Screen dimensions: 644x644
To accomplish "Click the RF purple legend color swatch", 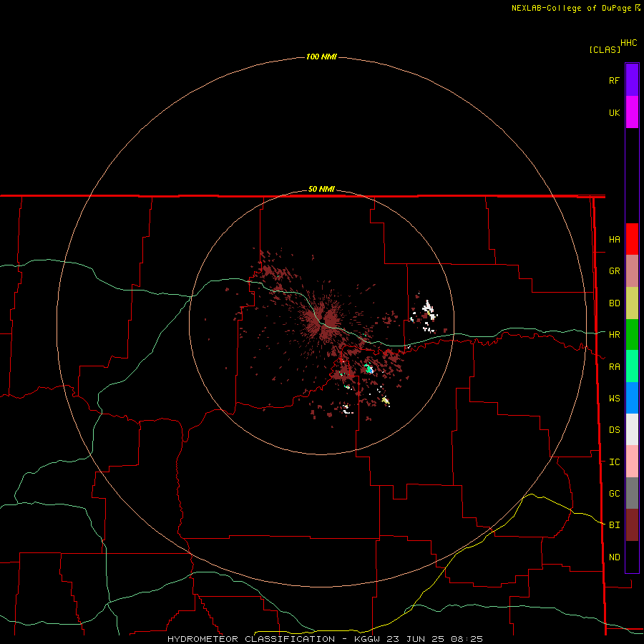I will coord(632,80).
